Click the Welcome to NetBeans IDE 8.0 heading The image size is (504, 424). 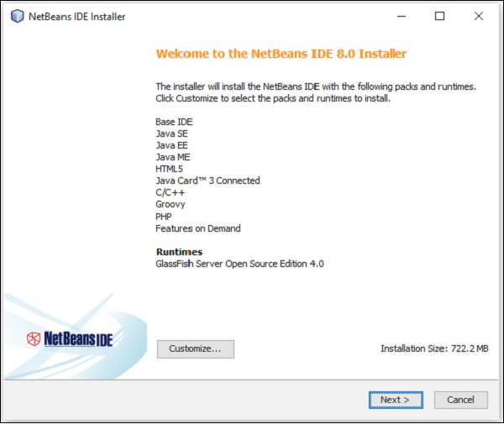[x=281, y=54]
